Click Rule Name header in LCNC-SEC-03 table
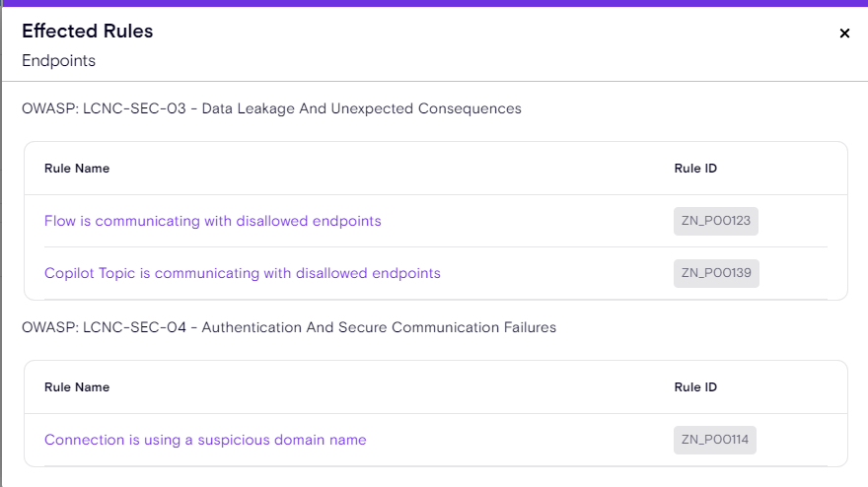The width and height of the screenshot is (868, 487). pos(77,169)
